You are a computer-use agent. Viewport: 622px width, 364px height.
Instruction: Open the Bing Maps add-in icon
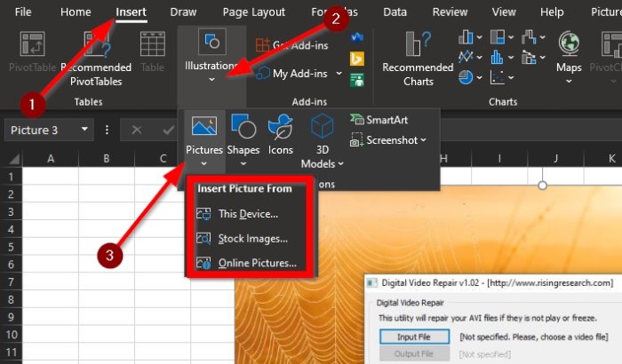[x=357, y=59]
